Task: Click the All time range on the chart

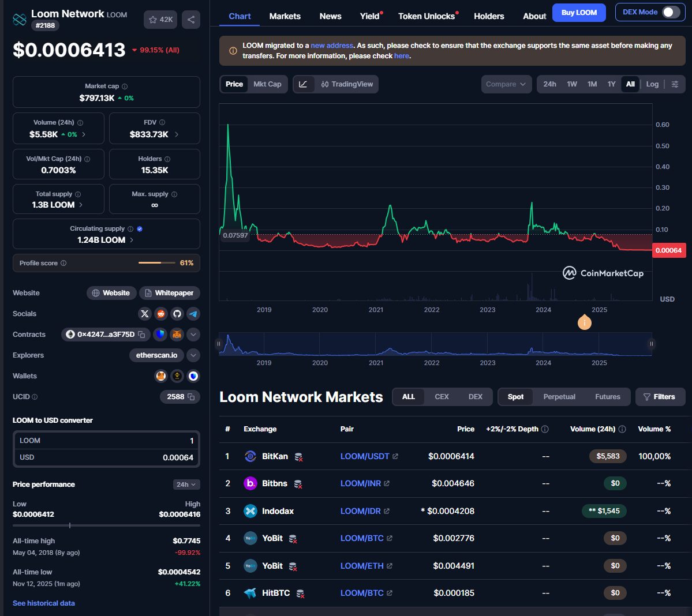Action: 630,84
